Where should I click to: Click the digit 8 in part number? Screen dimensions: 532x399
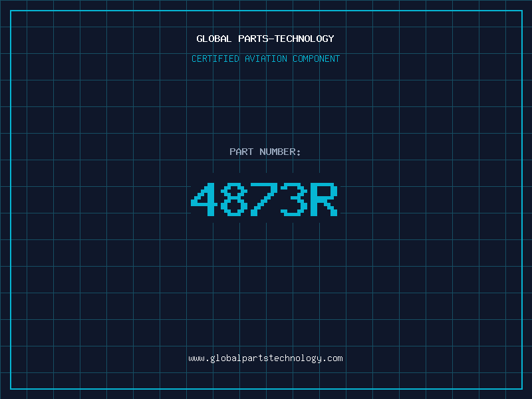click(x=235, y=199)
